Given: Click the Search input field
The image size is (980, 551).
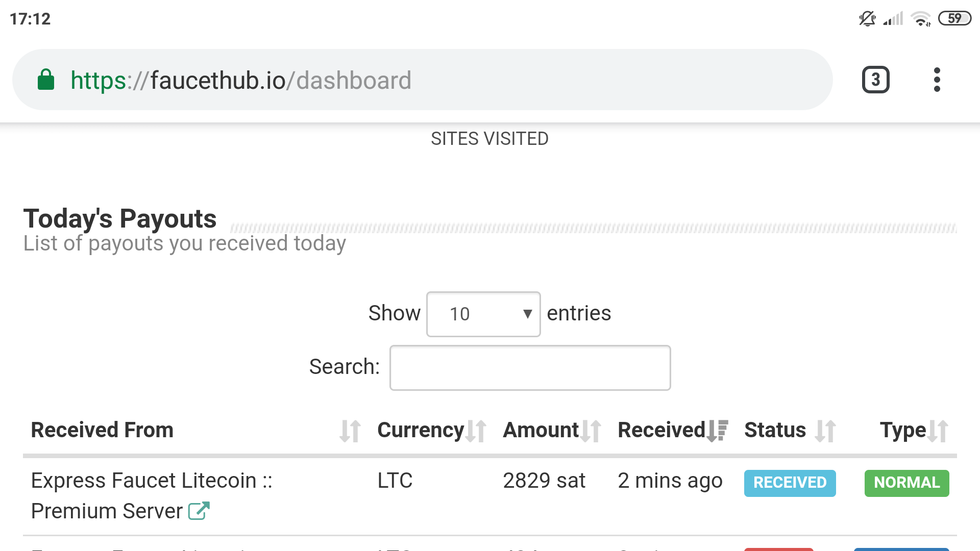Looking at the screenshot, I should pos(530,368).
